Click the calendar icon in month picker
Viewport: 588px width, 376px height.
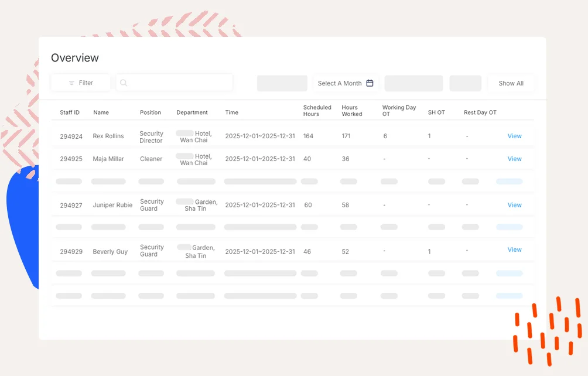pyautogui.click(x=370, y=83)
